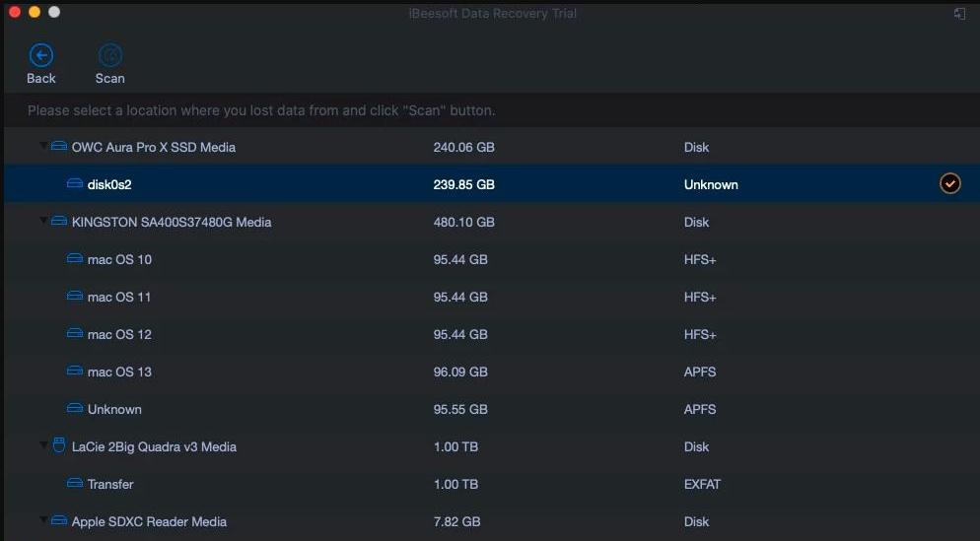Click the disk0s2 volume icon
The width and height of the screenshot is (980, 541).
click(75, 183)
